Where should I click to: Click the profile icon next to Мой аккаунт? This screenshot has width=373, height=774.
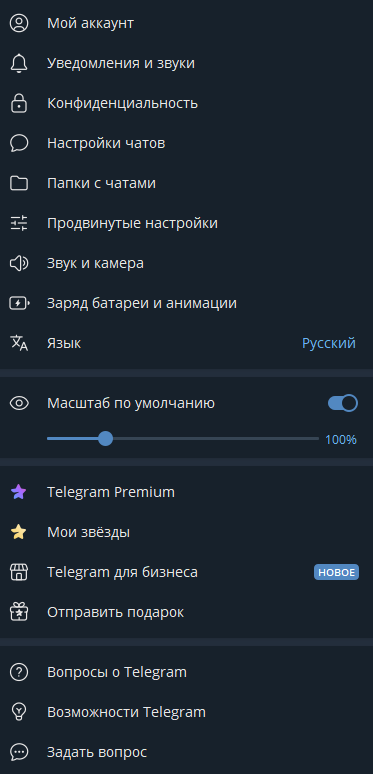[x=19, y=23]
